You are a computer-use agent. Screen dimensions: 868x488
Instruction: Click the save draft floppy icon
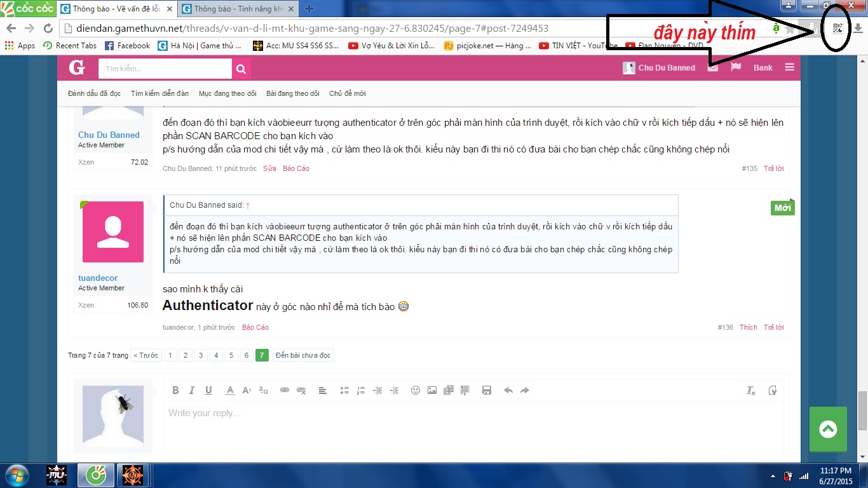click(487, 390)
